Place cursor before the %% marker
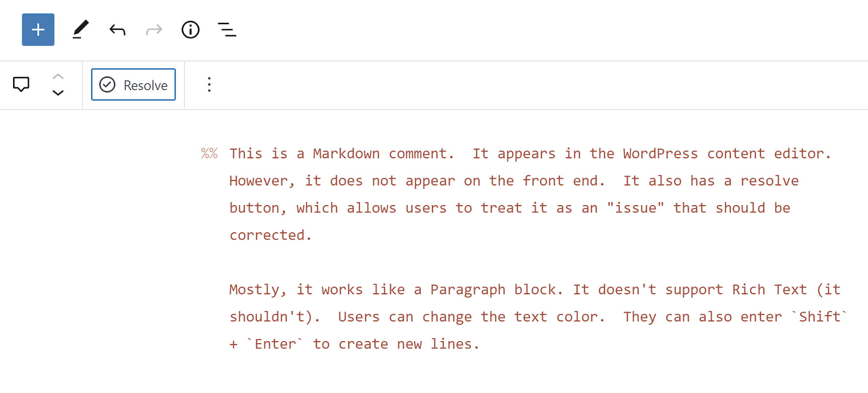 point(201,153)
